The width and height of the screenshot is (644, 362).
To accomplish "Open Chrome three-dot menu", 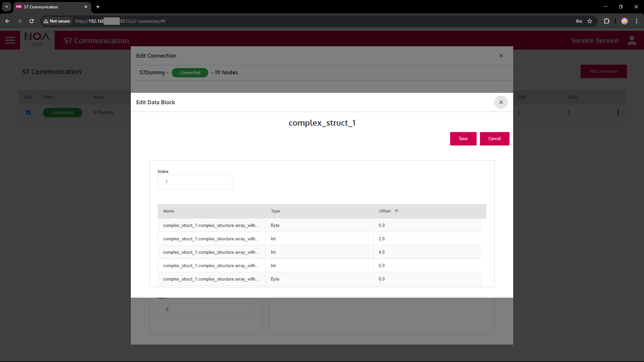I will tap(636, 21).
